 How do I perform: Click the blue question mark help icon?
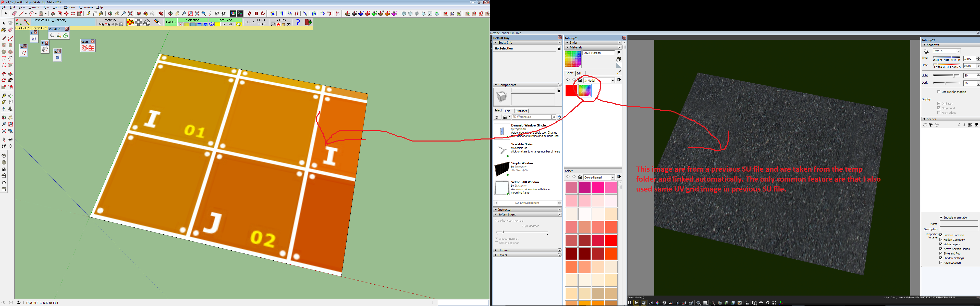point(298,23)
